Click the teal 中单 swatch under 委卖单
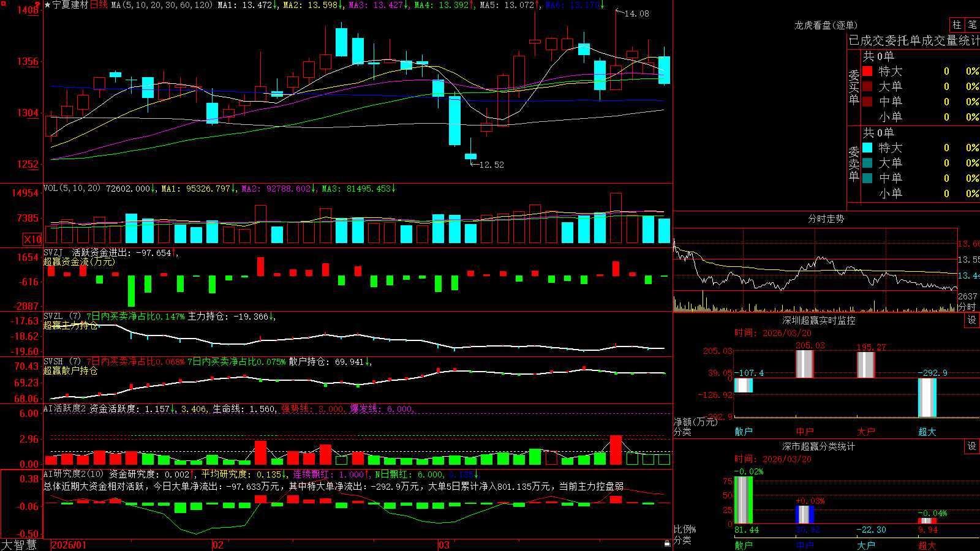Image resolution: width=980 pixels, height=551 pixels. tap(867, 178)
